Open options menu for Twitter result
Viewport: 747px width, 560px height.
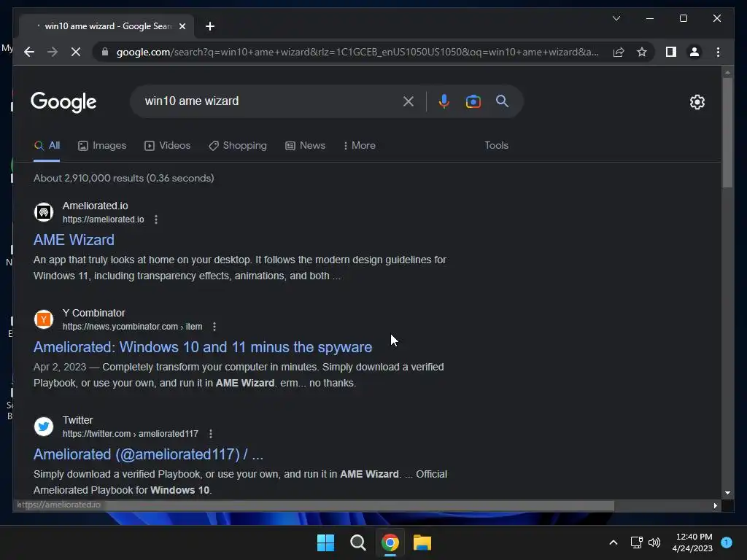pos(211,434)
